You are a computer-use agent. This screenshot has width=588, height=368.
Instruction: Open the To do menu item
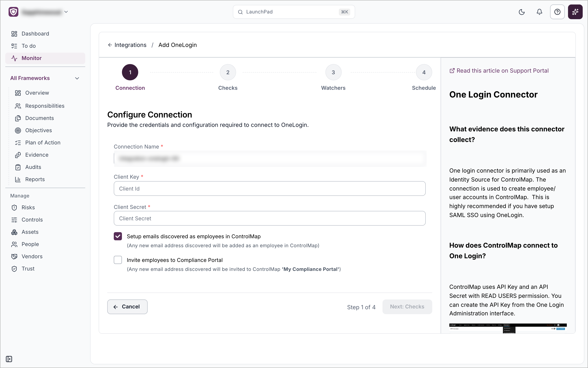(45, 46)
